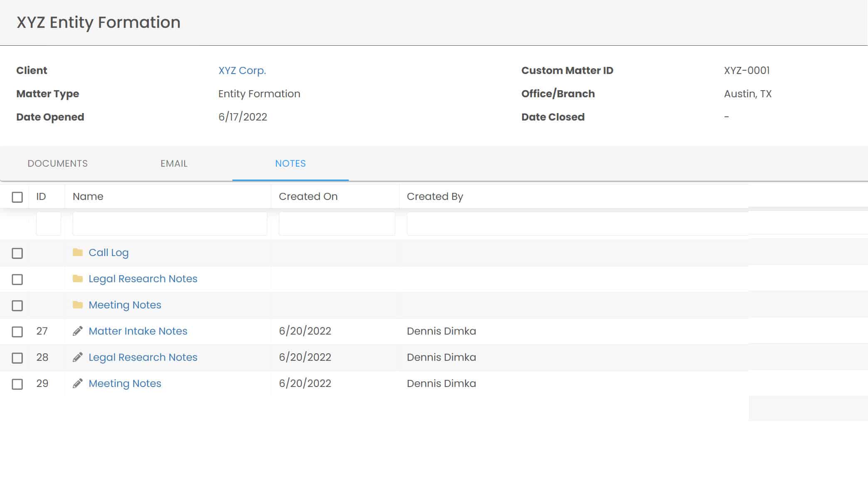Click pencil icon beside Matter Intake Notes
Image resolution: width=868 pixels, height=478 pixels.
(x=78, y=331)
